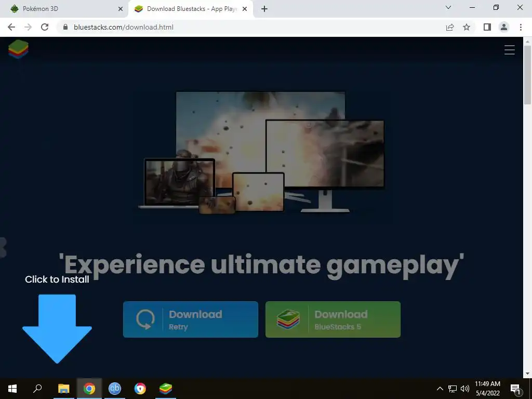
Task: Switch to the Pokémon 3D tab
Action: pos(64,9)
